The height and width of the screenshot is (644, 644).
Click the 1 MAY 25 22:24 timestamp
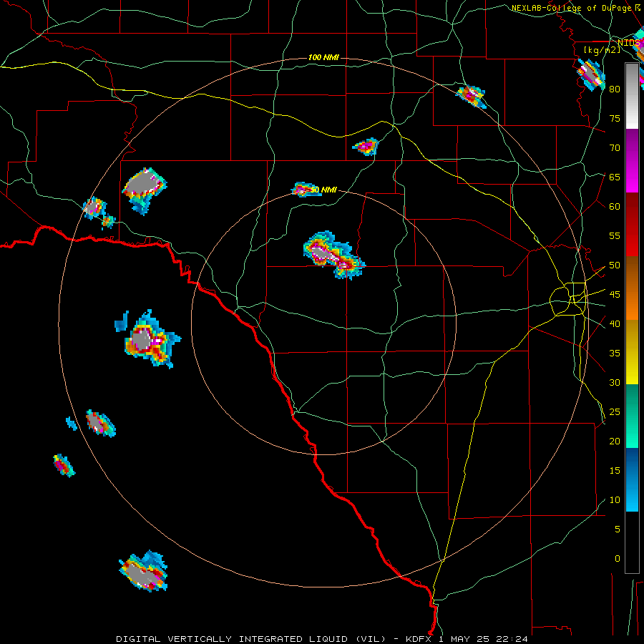(x=482, y=639)
